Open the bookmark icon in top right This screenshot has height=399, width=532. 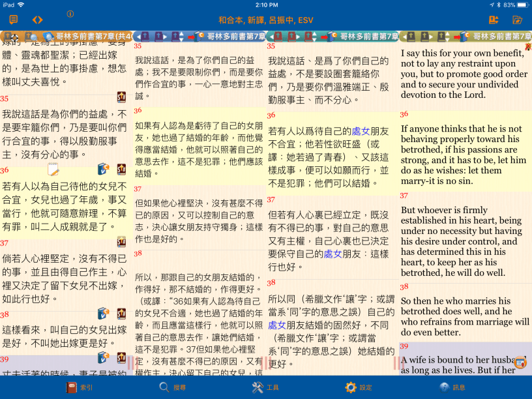494,20
